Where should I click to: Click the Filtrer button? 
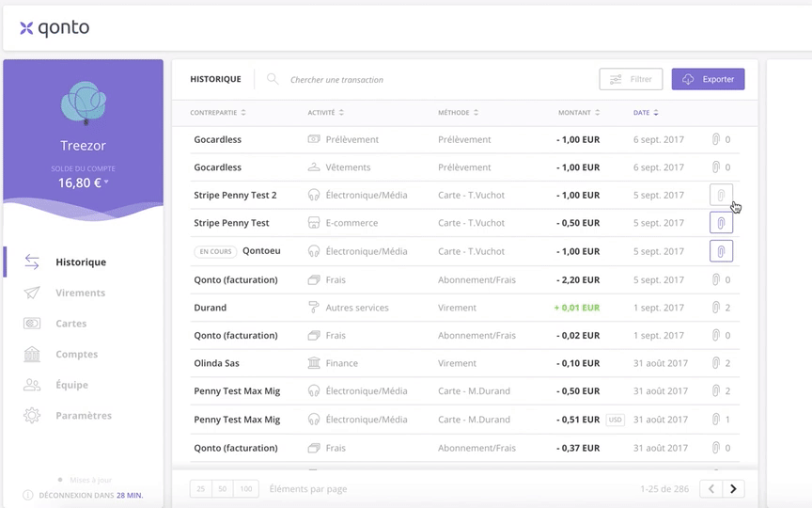click(x=631, y=79)
